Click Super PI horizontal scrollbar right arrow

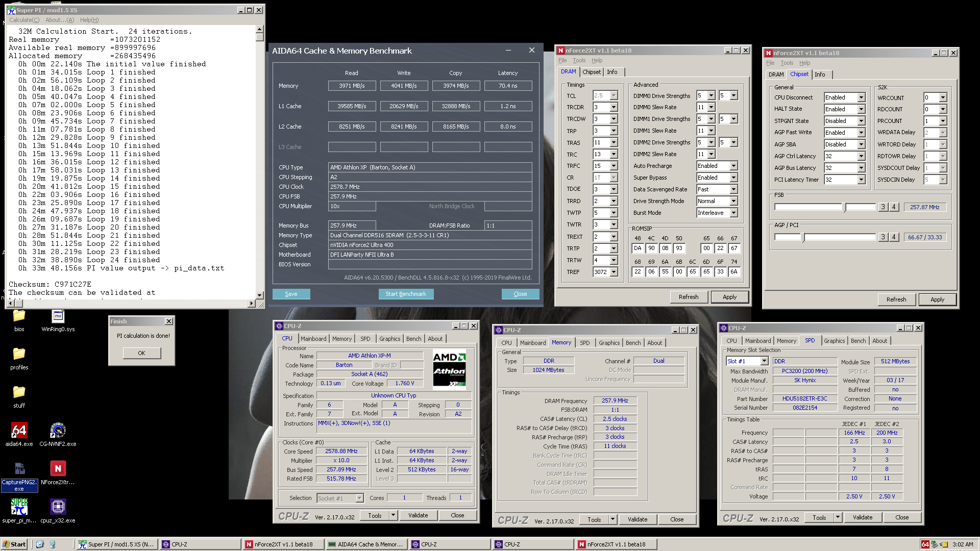[x=252, y=304]
